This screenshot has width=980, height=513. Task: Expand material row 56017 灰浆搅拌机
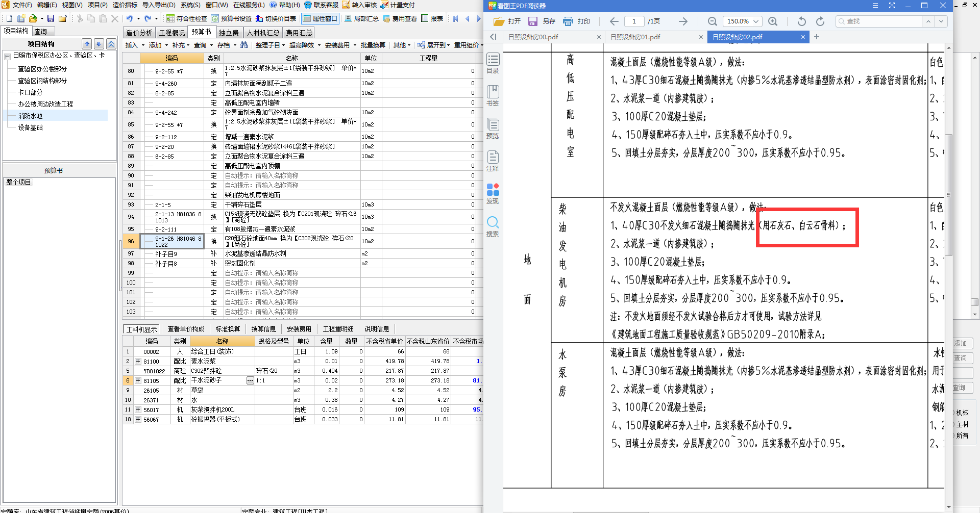click(x=138, y=409)
